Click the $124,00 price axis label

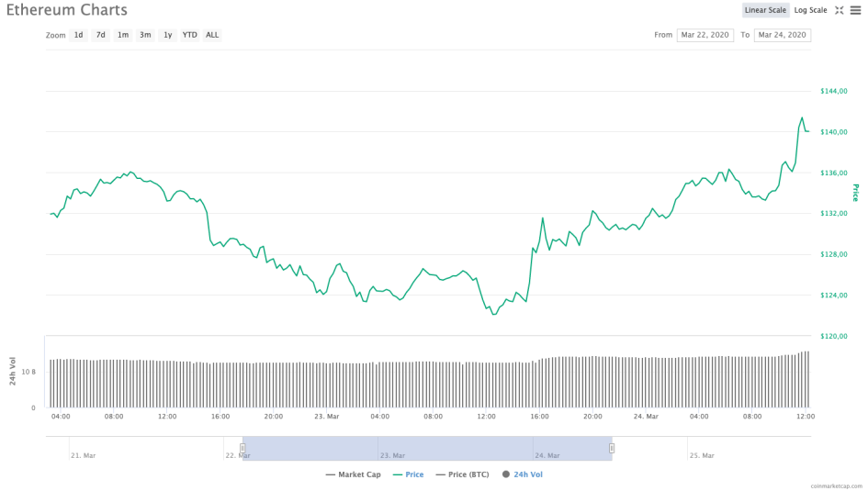click(x=834, y=296)
